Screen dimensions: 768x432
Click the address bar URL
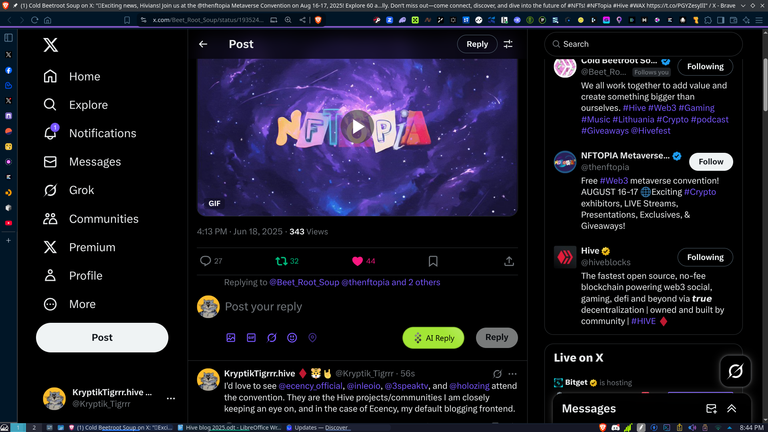point(208,20)
